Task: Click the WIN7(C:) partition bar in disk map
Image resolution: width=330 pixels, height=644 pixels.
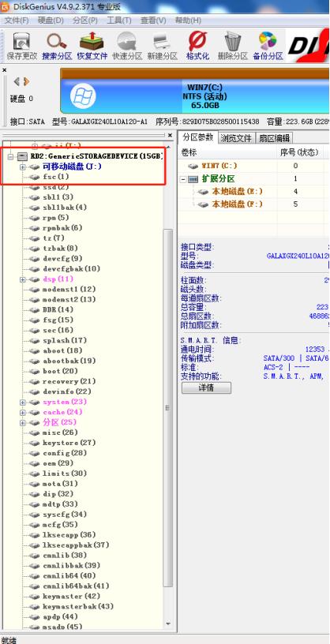Action: coord(195,96)
